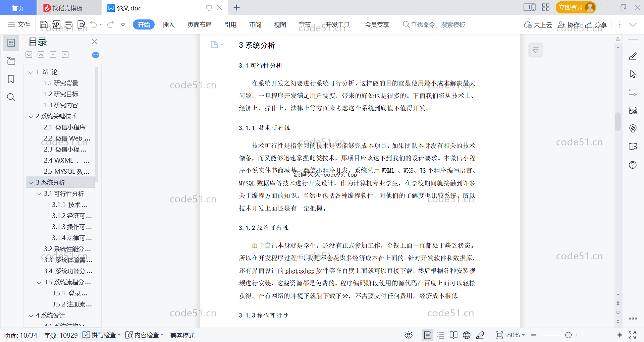Toggle writing mode pencil icon in status bar

pos(480,335)
